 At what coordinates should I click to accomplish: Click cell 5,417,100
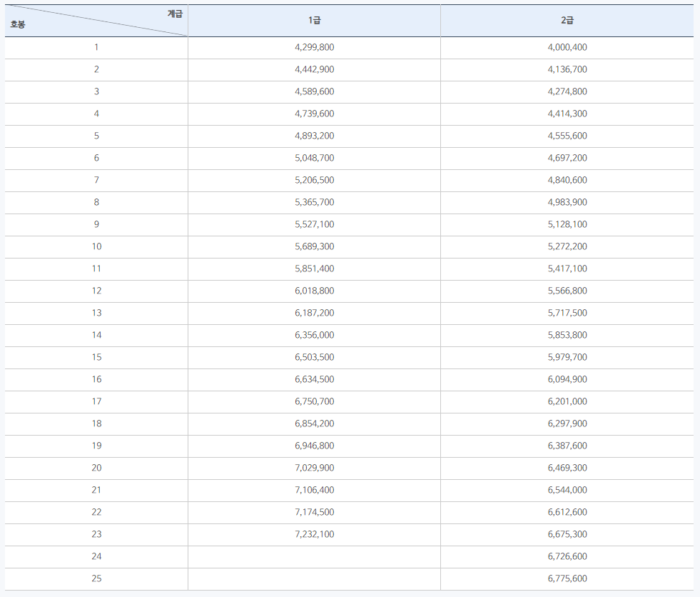[x=567, y=269]
